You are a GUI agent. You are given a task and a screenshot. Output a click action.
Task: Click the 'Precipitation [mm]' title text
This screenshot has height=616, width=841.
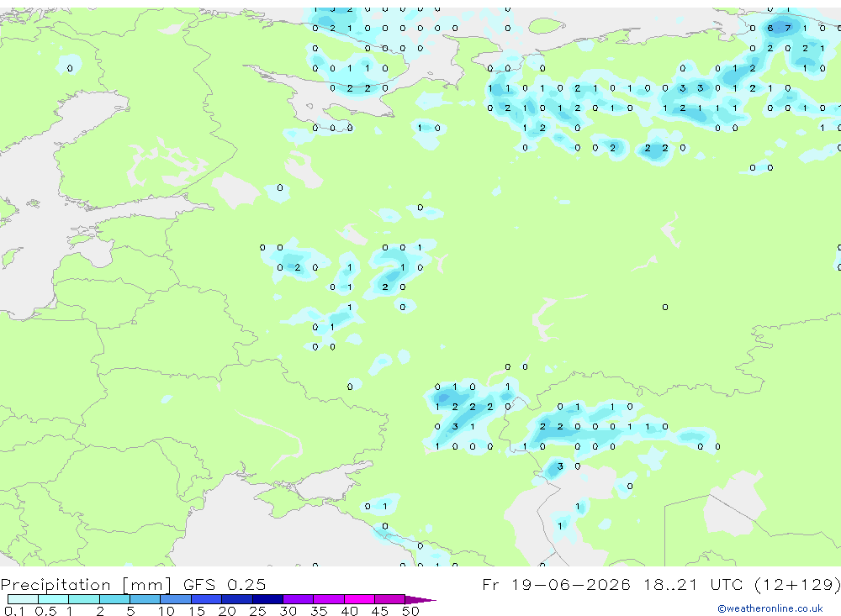click(x=86, y=585)
